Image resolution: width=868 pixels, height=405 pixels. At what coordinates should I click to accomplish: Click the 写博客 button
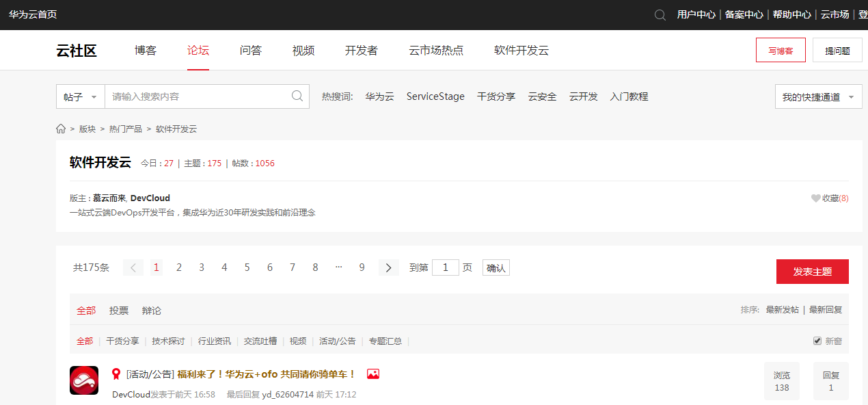point(781,50)
